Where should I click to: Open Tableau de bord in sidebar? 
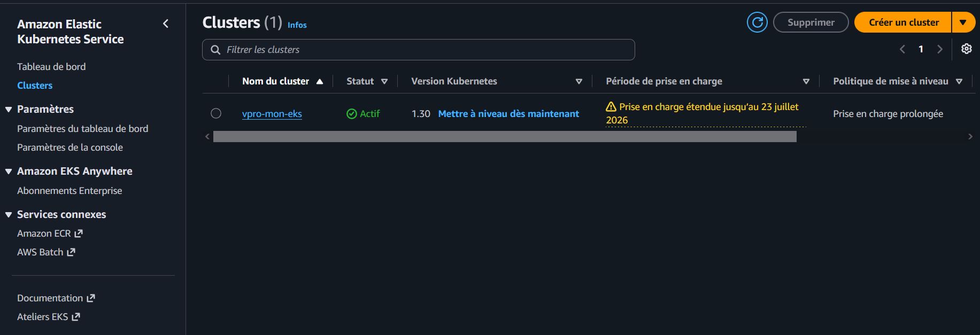(51, 67)
